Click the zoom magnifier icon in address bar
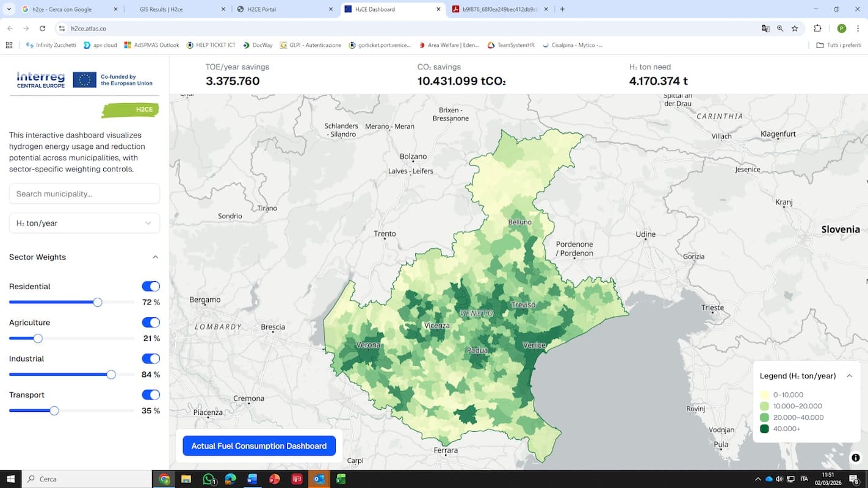 point(780,28)
